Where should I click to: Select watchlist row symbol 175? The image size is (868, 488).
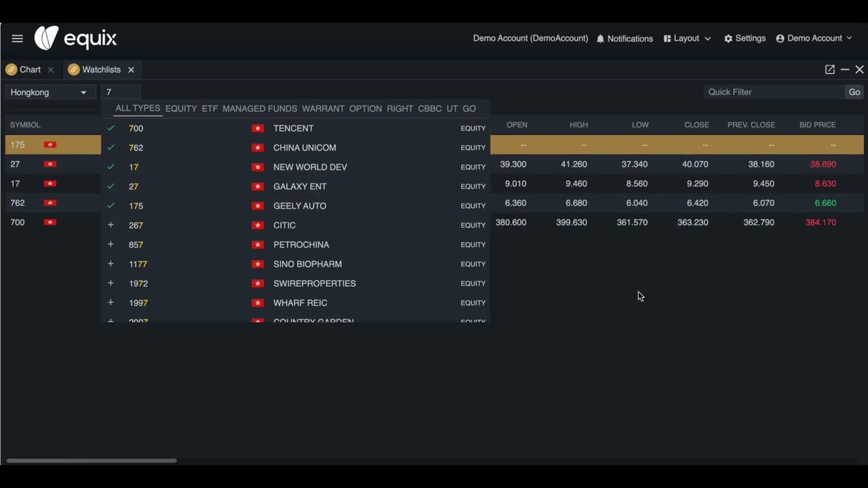coord(18,145)
